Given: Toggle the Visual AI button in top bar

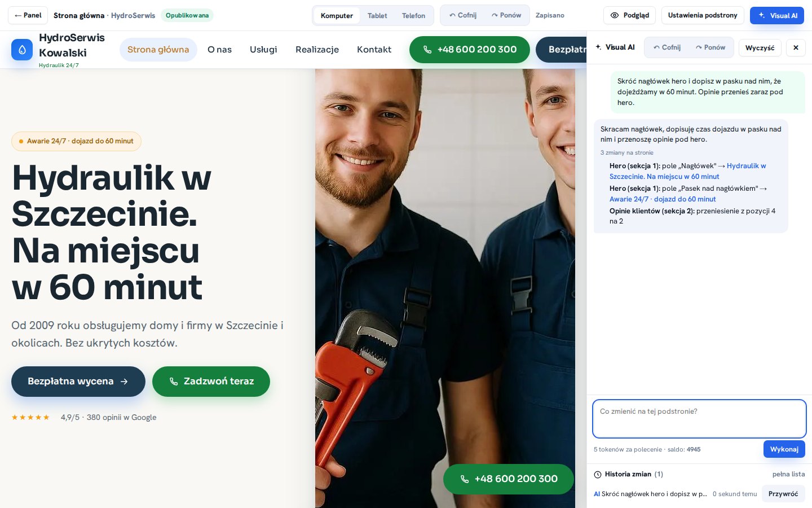Looking at the screenshot, I should point(776,15).
